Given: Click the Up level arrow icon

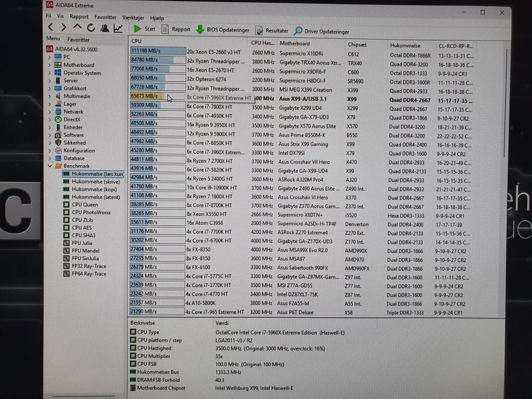Looking at the screenshot, I should point(78,27).
